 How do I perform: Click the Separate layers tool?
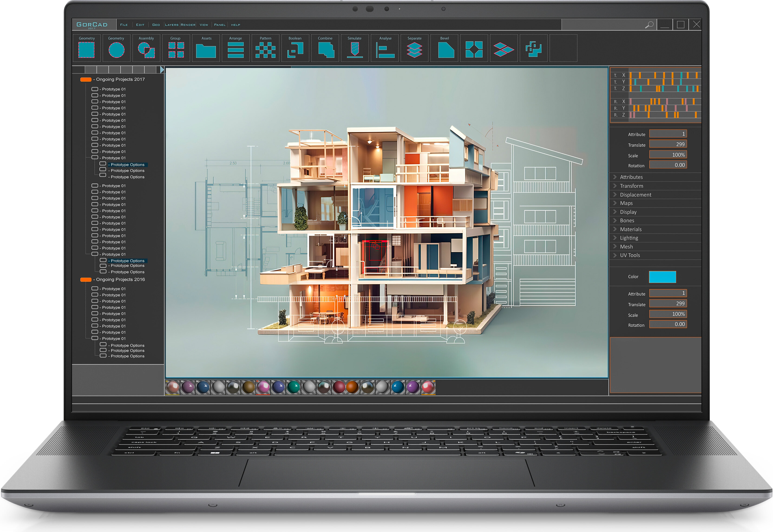click(414, 50)
